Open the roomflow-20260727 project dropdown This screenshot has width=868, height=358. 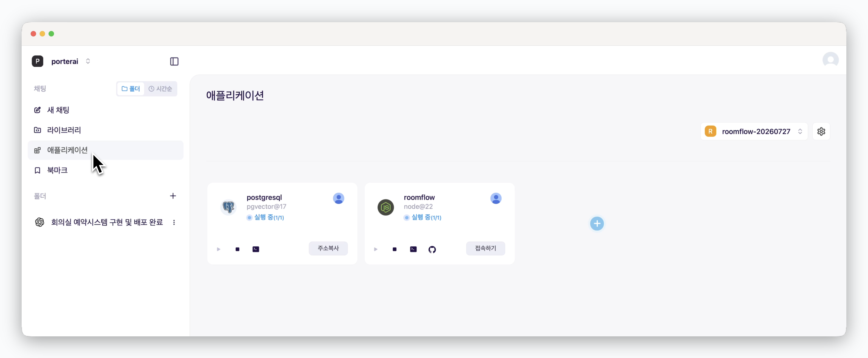[x=754, y=131]
